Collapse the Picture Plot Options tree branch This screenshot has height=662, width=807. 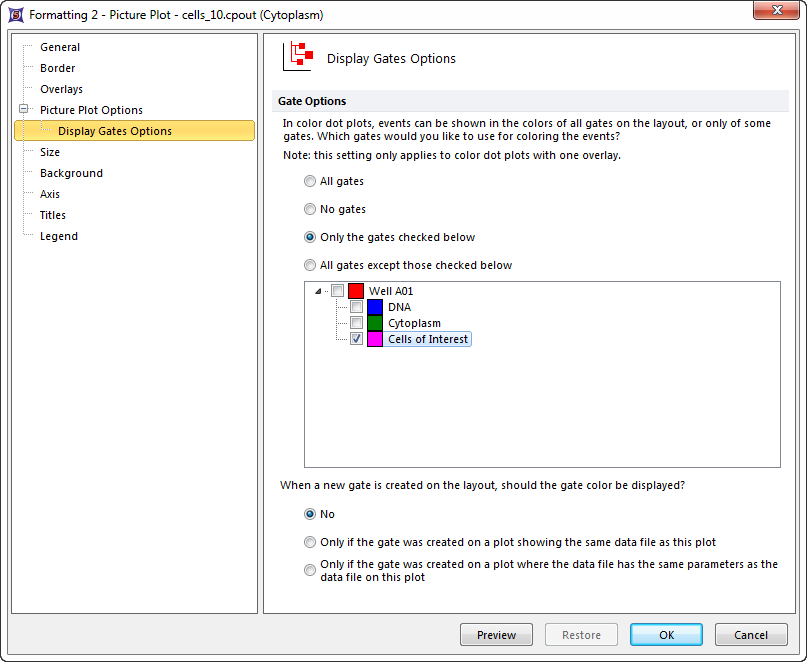(x=23, y=110)
